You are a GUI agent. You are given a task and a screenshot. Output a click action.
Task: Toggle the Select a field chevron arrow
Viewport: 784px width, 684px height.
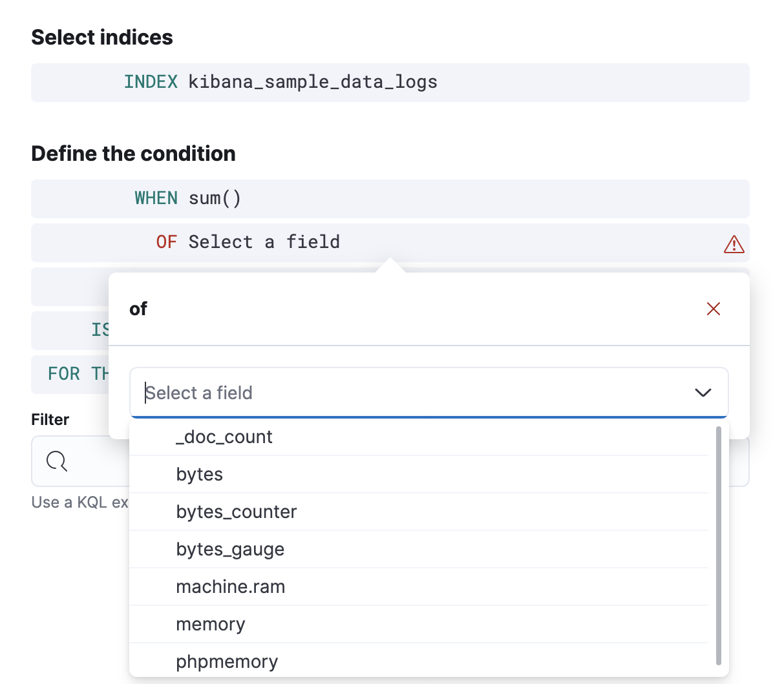[x=703, y=393]
